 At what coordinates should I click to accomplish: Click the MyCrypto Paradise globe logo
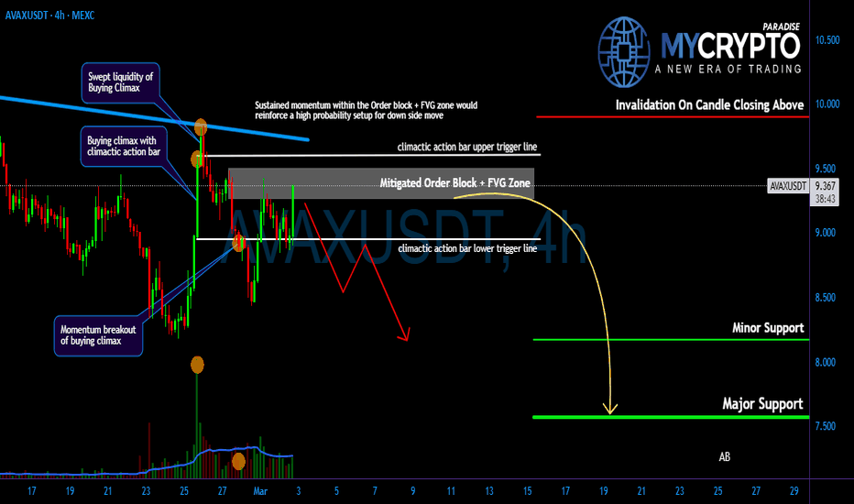click(627, 46)
